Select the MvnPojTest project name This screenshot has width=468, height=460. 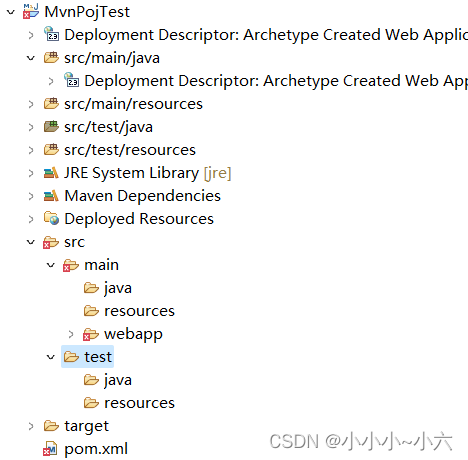tap(87, 12)
